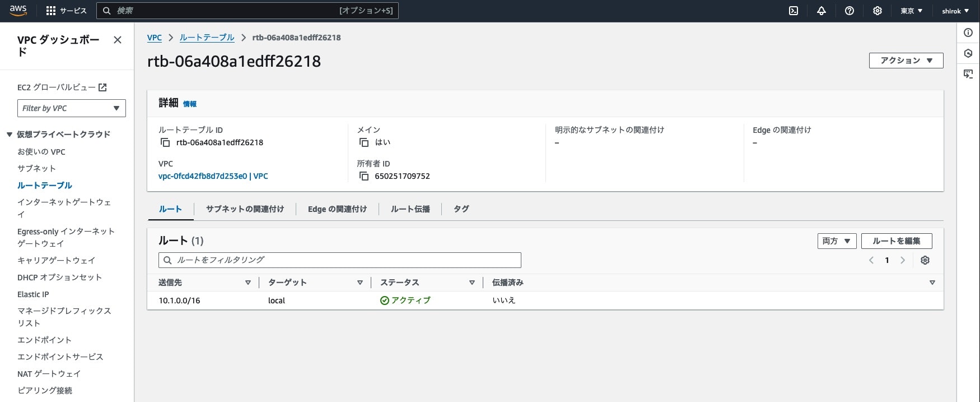Copy the owner ID 650251709752
This screenshot has height=402, width=980.
364,176
